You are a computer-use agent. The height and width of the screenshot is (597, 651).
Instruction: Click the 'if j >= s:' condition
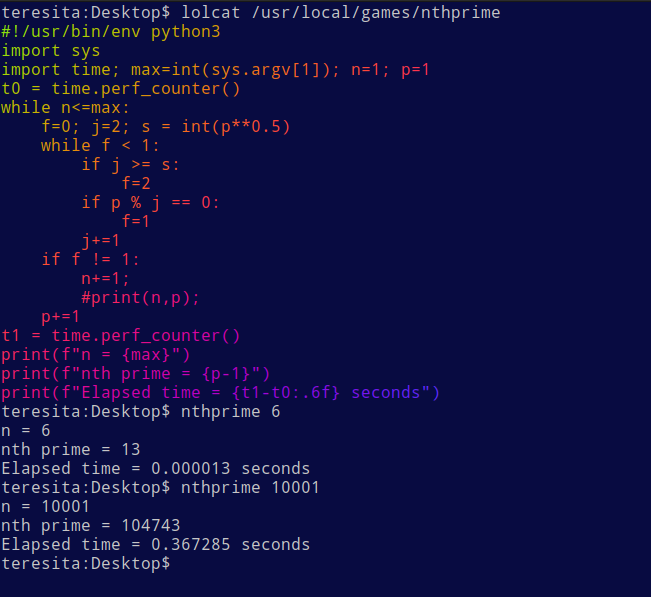click(x=130, y=165)
